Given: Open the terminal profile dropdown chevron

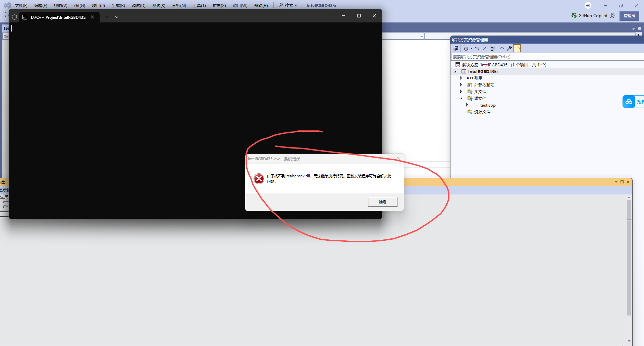Looking at the screenshot, I should [x=117, y=17].
